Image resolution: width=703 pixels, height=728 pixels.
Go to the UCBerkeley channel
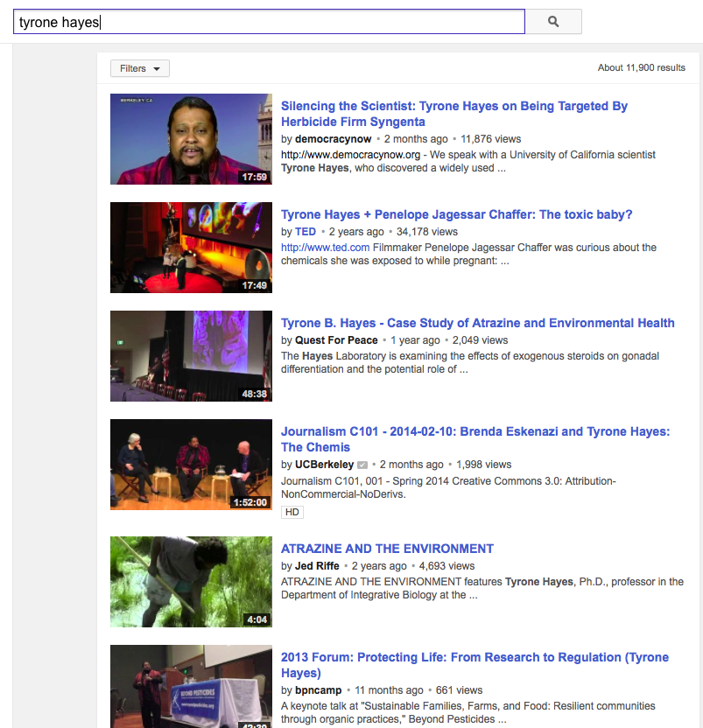pos(324,465)
